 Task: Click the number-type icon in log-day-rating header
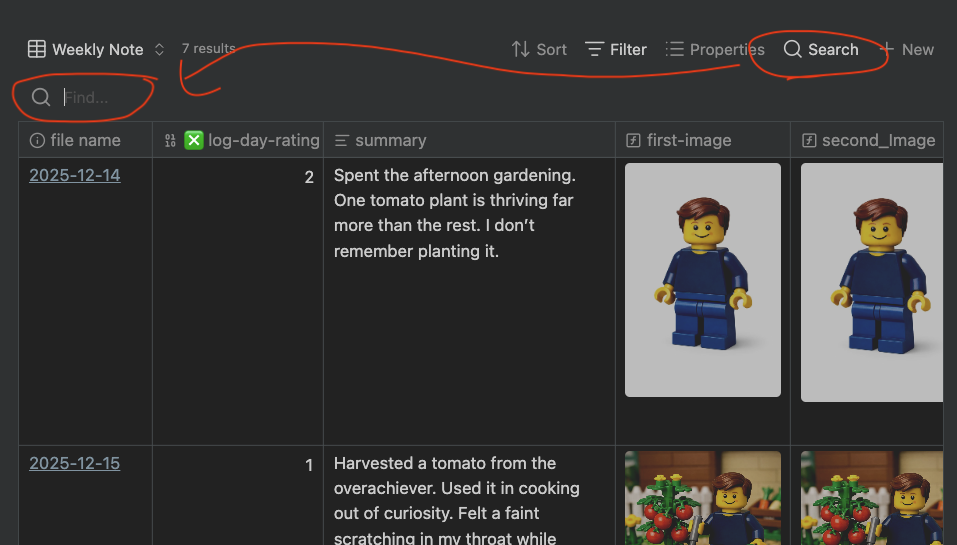(169, 141)
